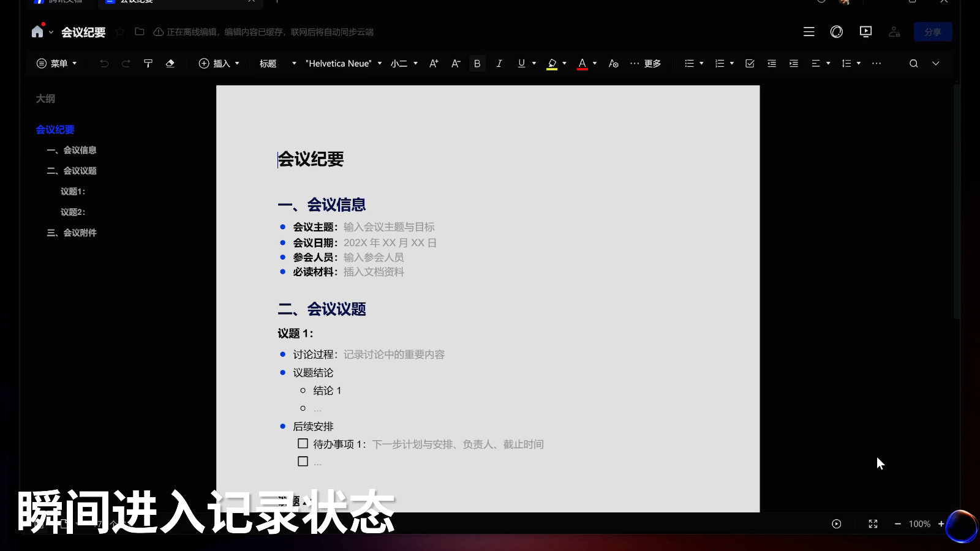The image size is (980, 551).
Task: Click the play icon in the bottom bar
Action: click(x=837, y=524)
